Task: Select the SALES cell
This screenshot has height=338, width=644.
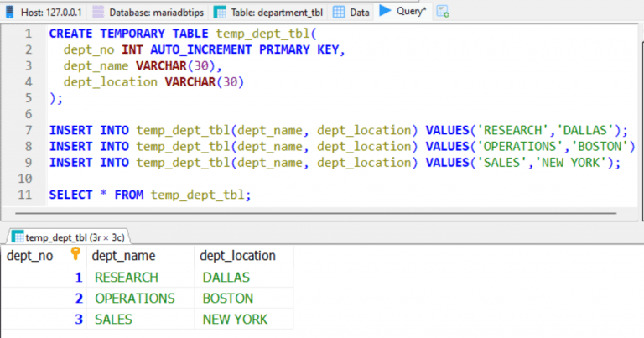Action: coord(140,319)
